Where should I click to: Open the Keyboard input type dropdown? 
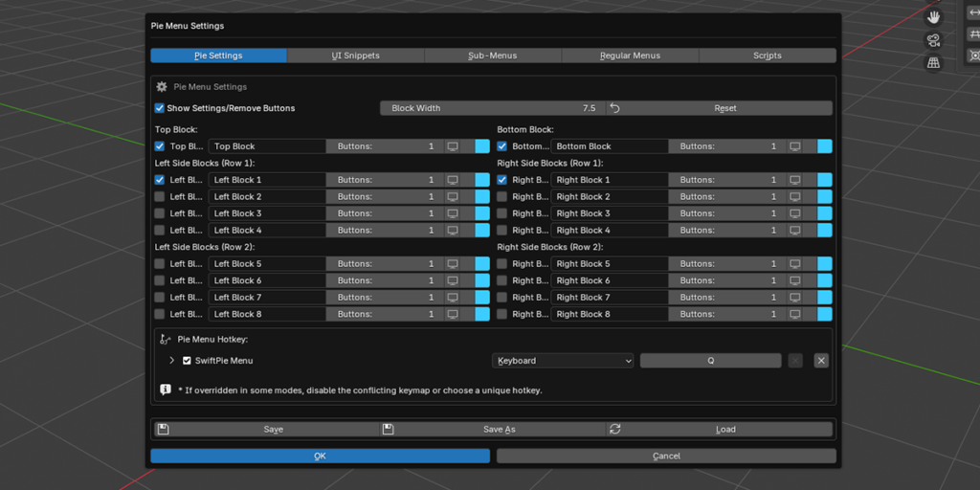563,361
